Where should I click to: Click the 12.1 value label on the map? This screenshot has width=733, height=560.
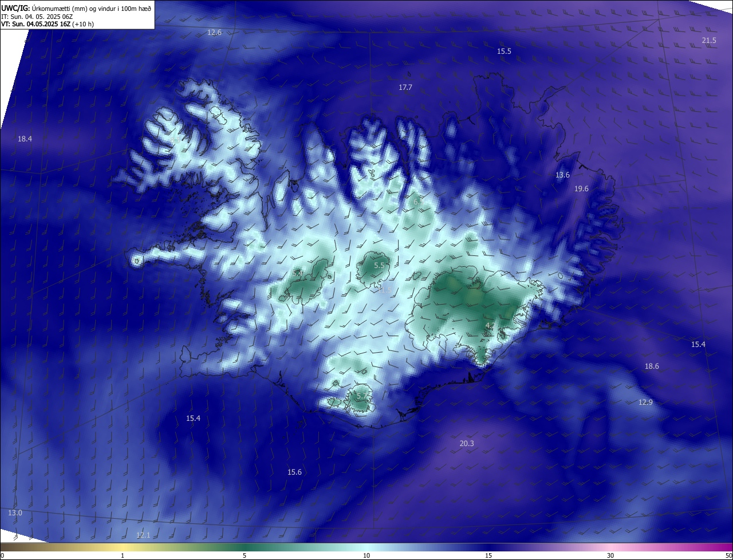[x=143, y=535]
